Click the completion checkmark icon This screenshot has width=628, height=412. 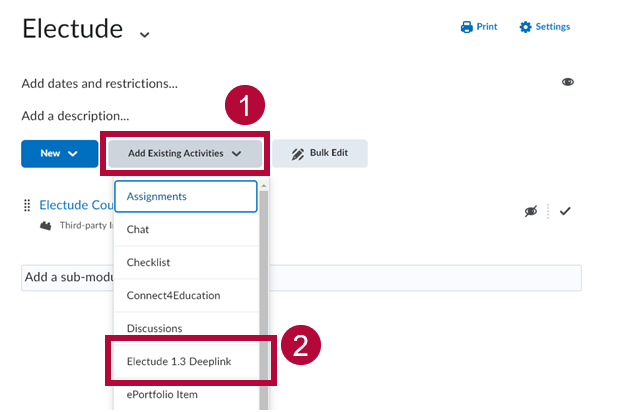click(x=565, y=211)
